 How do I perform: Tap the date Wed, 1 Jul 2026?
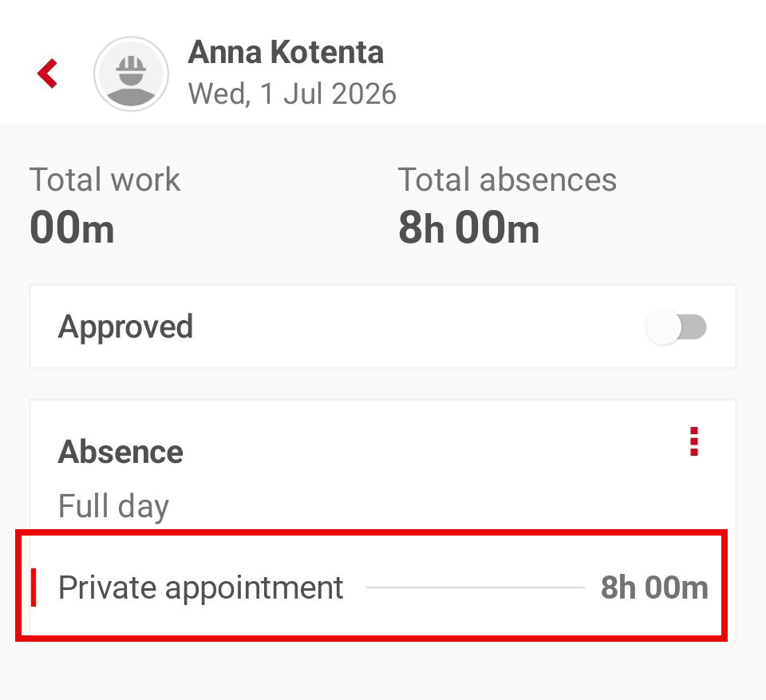(x=292, y=93)
